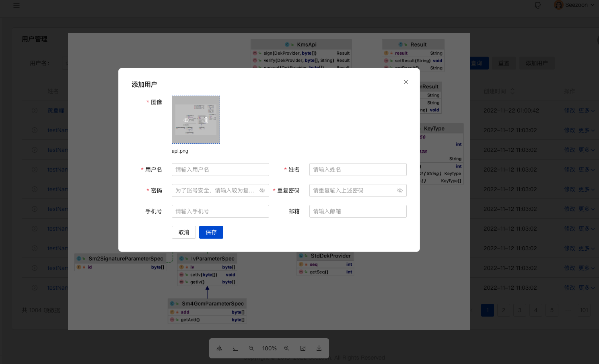This screenshot has height=364, width=599.
Task: Click the rotate icon in the image viewer toolbar
Action: 235,348
